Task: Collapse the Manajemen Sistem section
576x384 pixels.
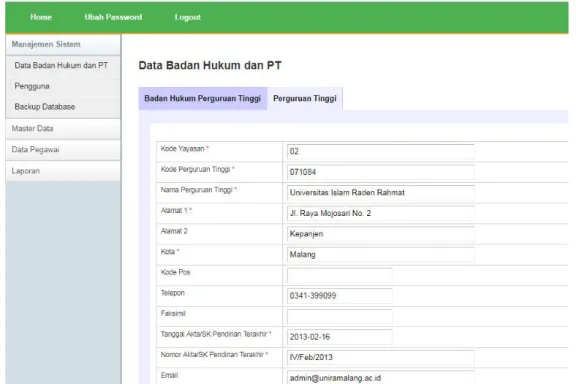Action: 63,44
